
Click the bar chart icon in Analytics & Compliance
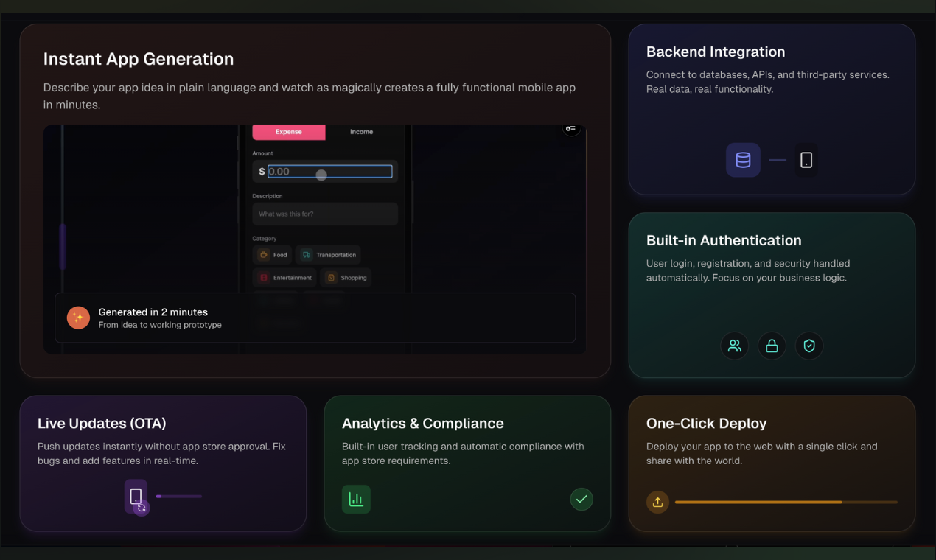(356, 499)
